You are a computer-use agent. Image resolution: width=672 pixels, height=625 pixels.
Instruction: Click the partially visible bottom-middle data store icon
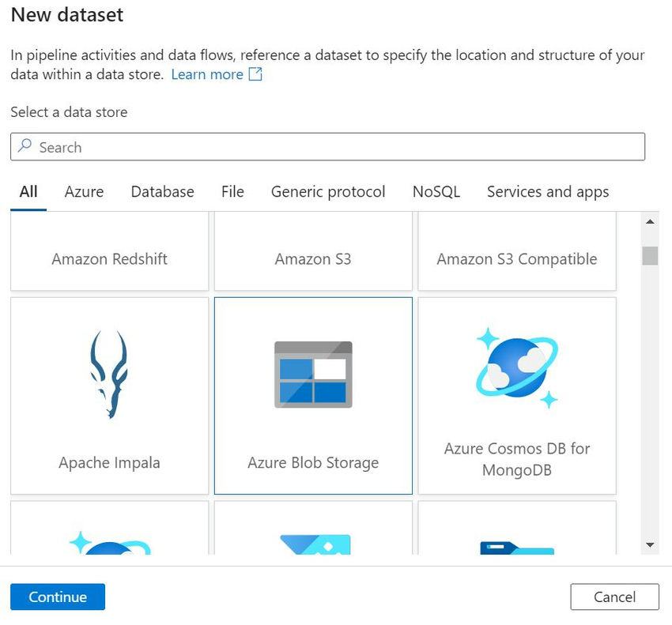tap(314, 544)
